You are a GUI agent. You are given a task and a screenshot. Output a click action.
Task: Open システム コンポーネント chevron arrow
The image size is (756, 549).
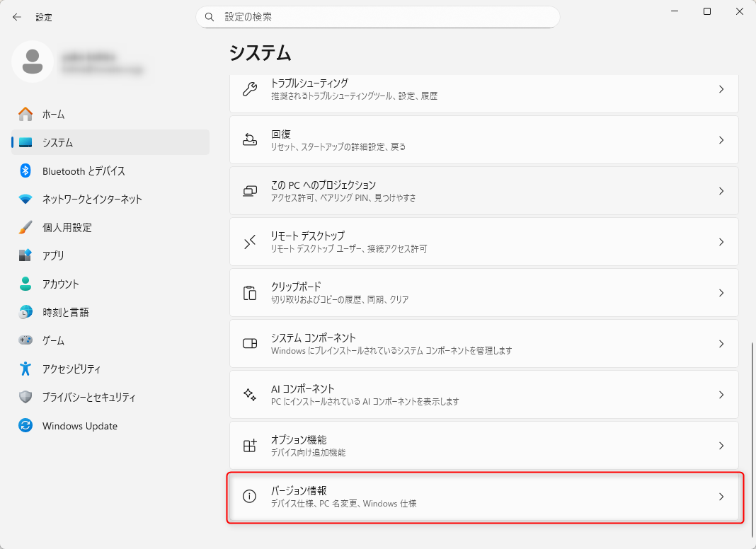(721, 344)
